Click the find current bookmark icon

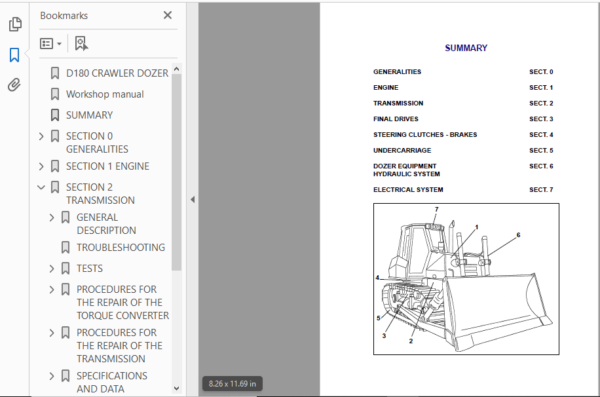[x=81, y=43]
